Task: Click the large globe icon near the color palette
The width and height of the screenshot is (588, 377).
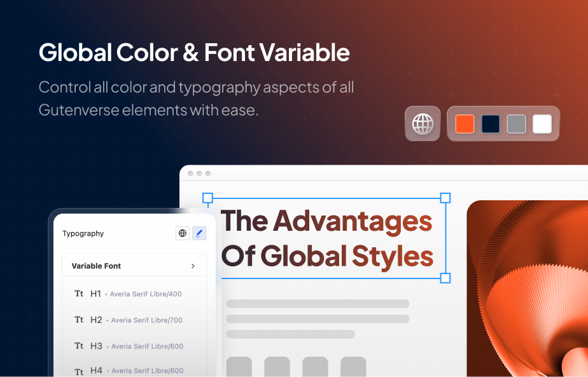Action: [423, 123]
